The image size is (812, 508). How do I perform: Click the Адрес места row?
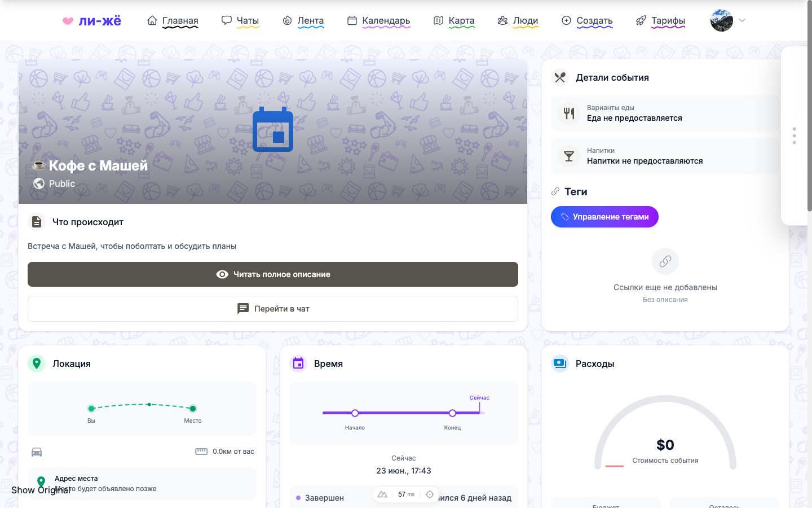coord(142,484)
